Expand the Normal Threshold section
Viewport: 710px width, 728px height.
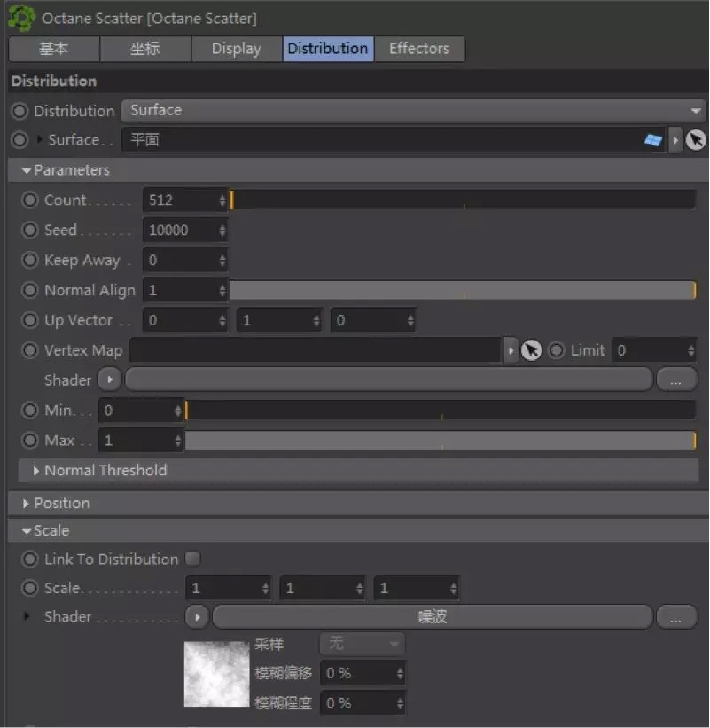[36, 471]
